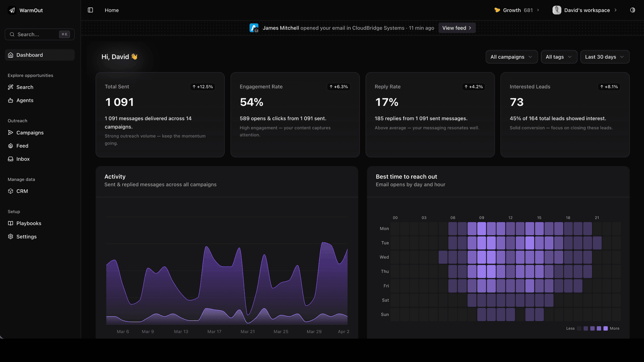Select Dashboard in the sidebar
The height and width of the screenshot is (362, 644).
pos(30,55)
